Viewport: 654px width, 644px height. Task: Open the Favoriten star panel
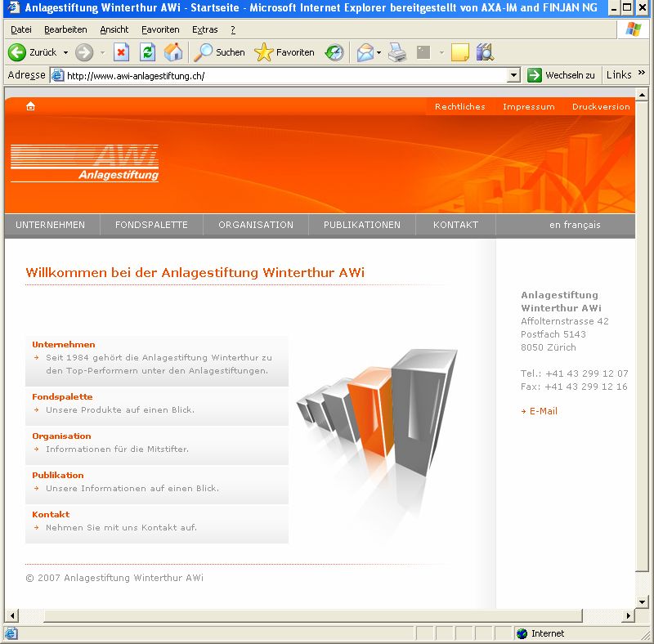284,52
